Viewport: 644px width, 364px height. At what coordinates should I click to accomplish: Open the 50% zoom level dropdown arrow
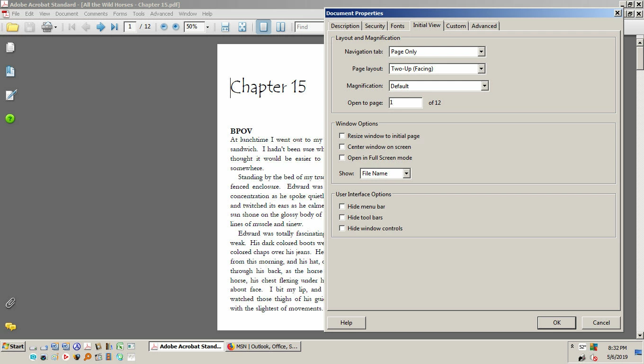(x=207, y=27)
